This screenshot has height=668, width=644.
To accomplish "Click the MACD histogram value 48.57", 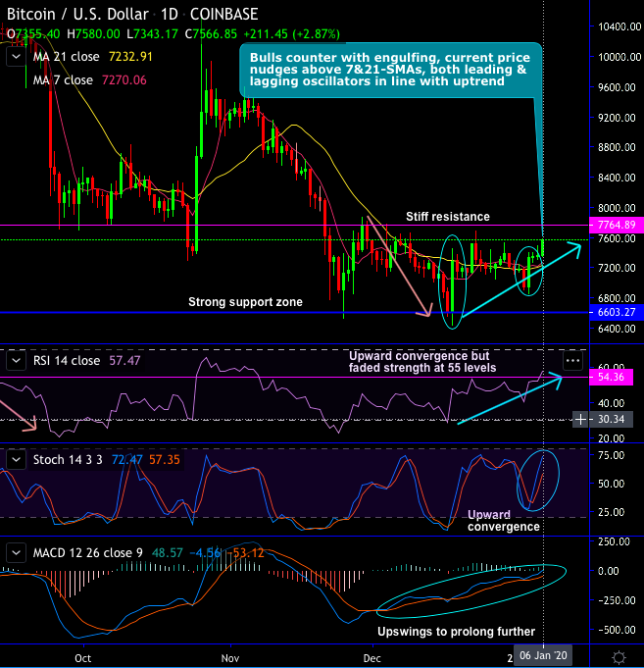I will (x=168, y=553).
